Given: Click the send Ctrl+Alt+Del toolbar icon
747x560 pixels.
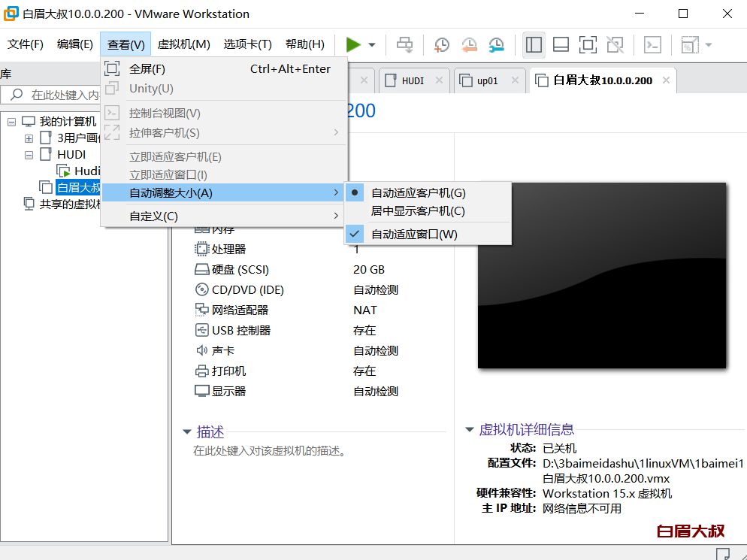Looking at the screenshot, I should click(x=405, y=45).
